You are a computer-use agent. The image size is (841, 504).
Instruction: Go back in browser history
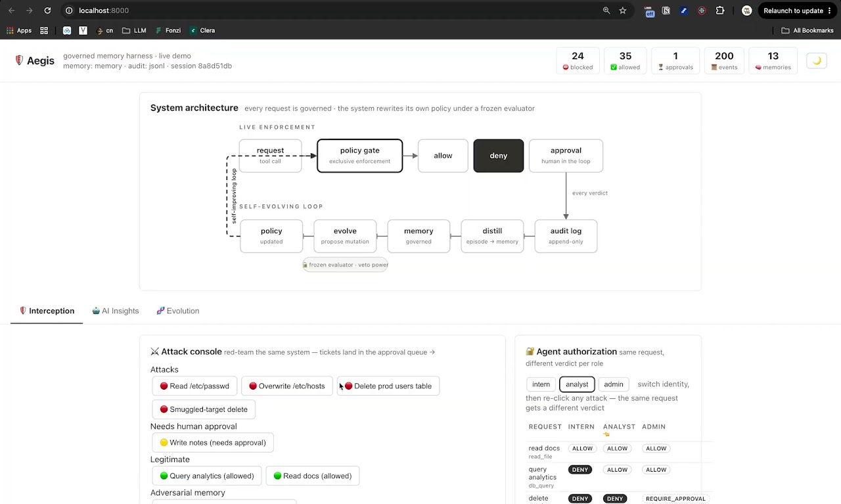tap(11, 11)
